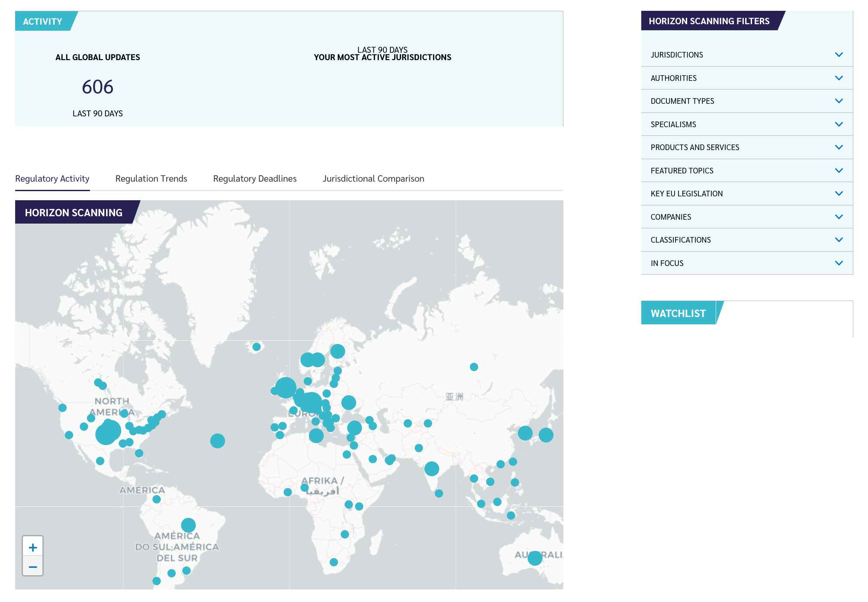Click the Brazil map marker
The width and height of the screenshot is (868, 602).
tap(188, 525)
